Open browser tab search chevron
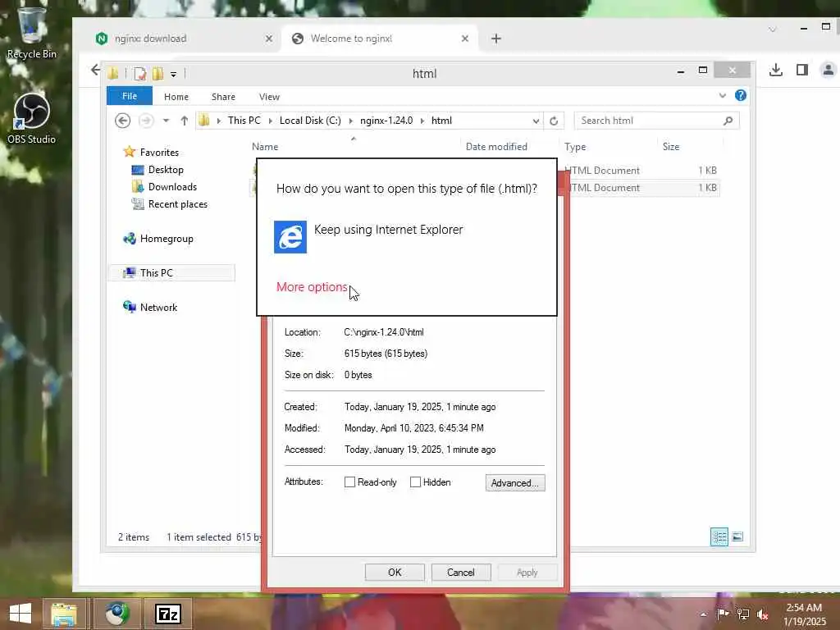The height and width of the screenshot is (630, 840). pyautogui.click(x=773, y=30)
